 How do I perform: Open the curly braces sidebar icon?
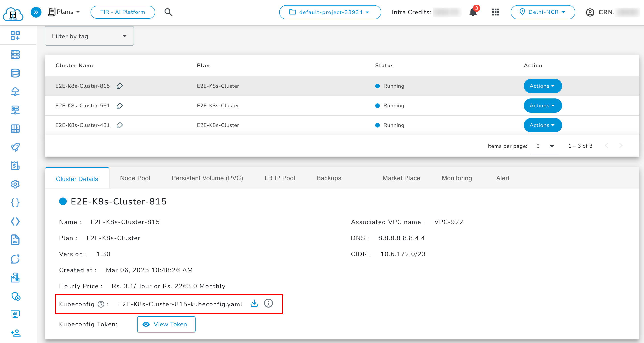(x=15, y=202)
